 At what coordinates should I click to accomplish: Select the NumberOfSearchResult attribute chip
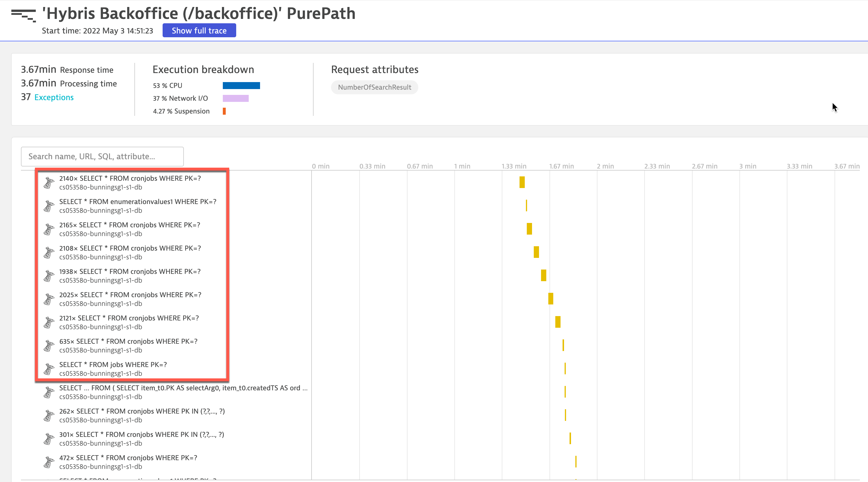(374, 87)
